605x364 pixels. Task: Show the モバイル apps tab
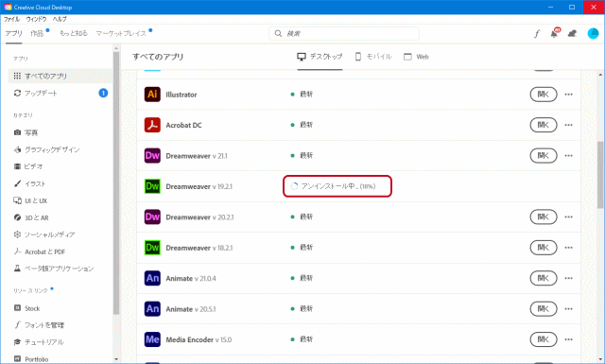373,57
